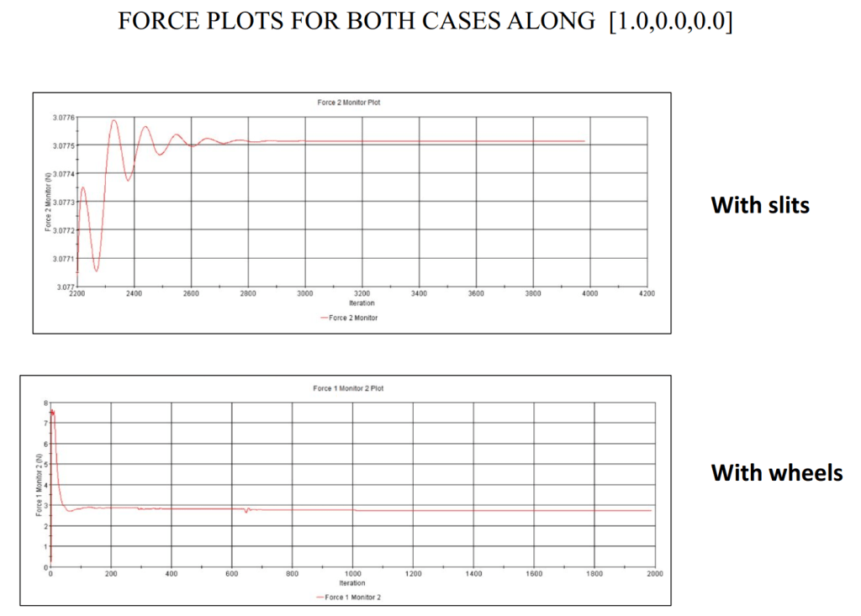
Task: Click the 'Force 2 Monitor (N)' y-axis label
Action: (x=45, y=202)
